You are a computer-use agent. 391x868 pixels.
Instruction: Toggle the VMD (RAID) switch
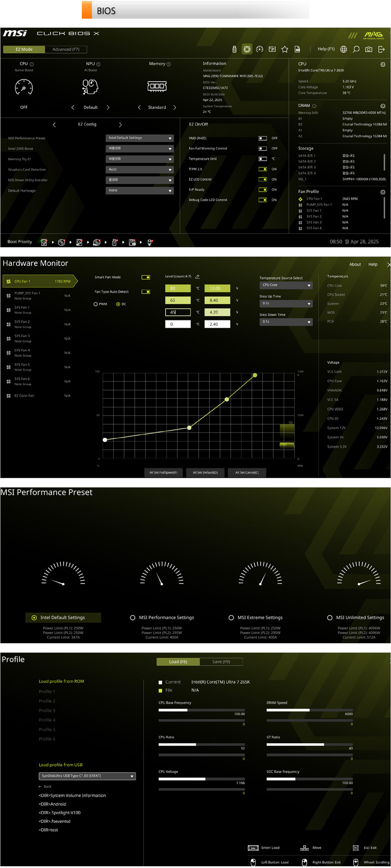(x=262, y=138)
